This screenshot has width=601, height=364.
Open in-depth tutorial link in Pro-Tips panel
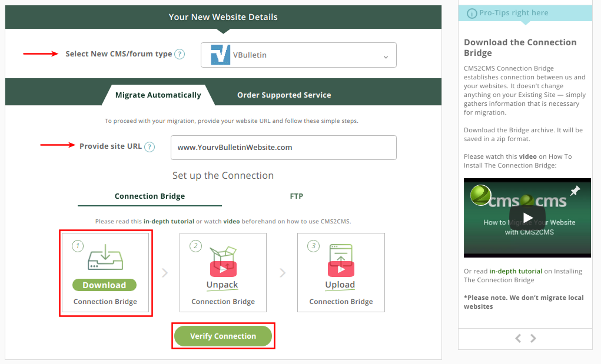[516, 271]
